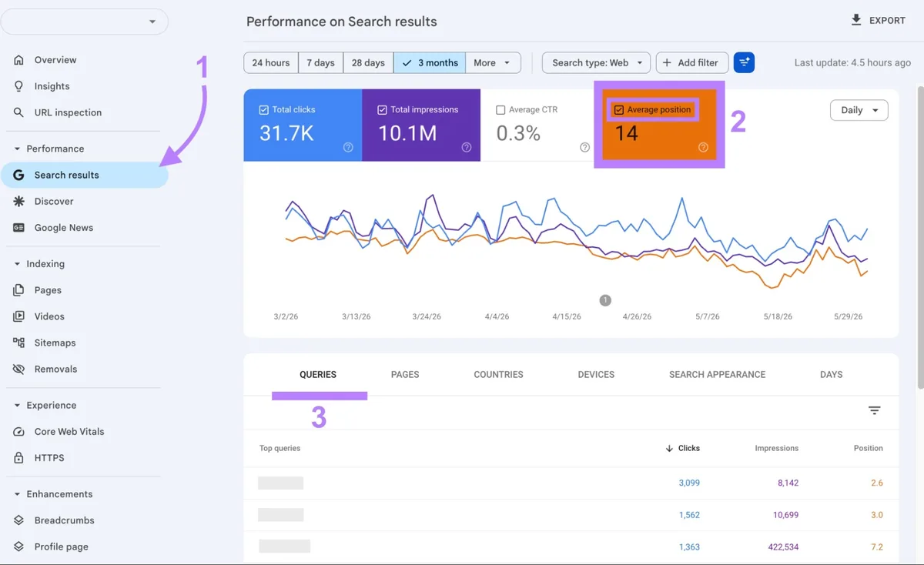Click the Insights lightbulb icon

(x=18, y=86)
